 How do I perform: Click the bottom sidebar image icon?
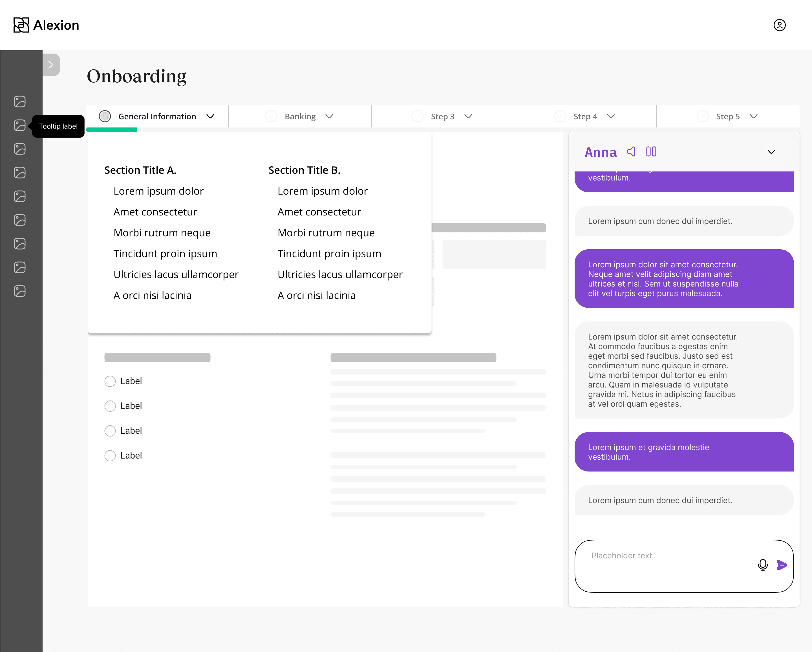19,291
